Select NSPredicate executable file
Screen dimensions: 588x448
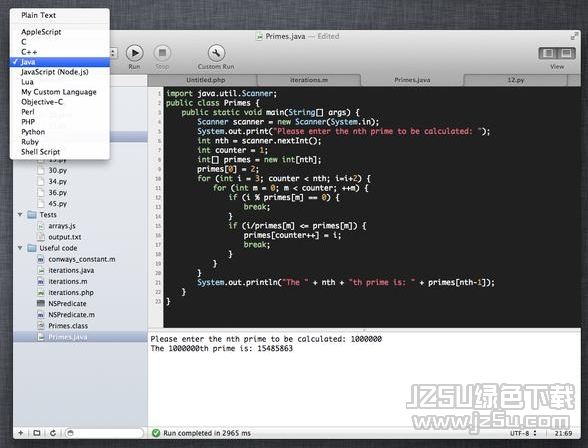pyautogui.click(x=67, y=304)
